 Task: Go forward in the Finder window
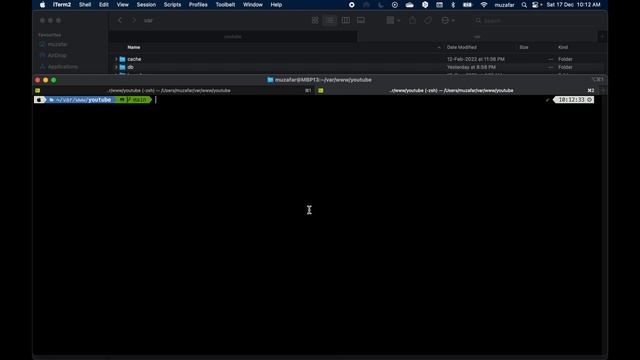[133, 20]
